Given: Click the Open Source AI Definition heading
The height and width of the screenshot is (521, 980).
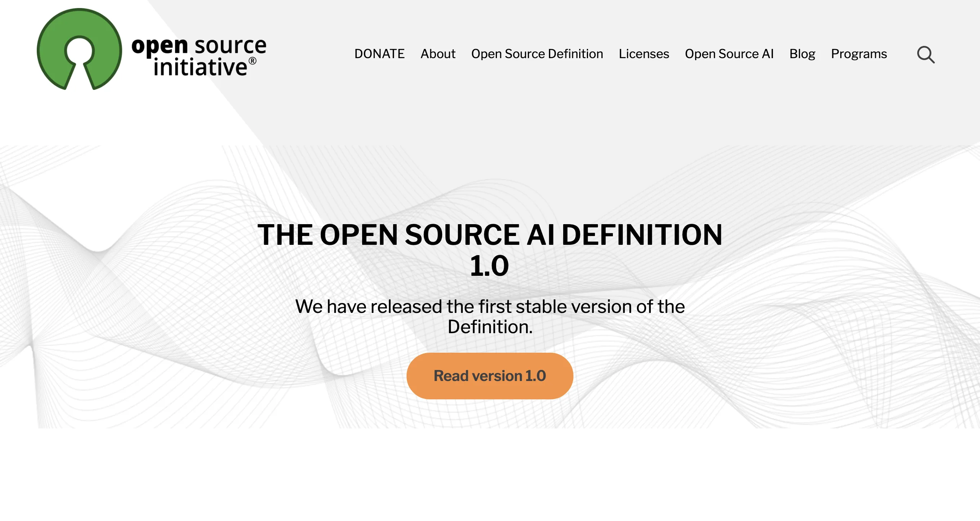Looking at the screenshot, I should (x=490, y=250).
